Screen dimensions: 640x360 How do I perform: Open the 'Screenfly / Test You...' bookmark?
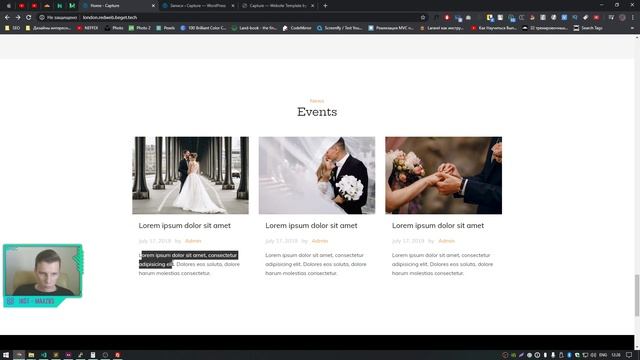[x=340, y=28]
